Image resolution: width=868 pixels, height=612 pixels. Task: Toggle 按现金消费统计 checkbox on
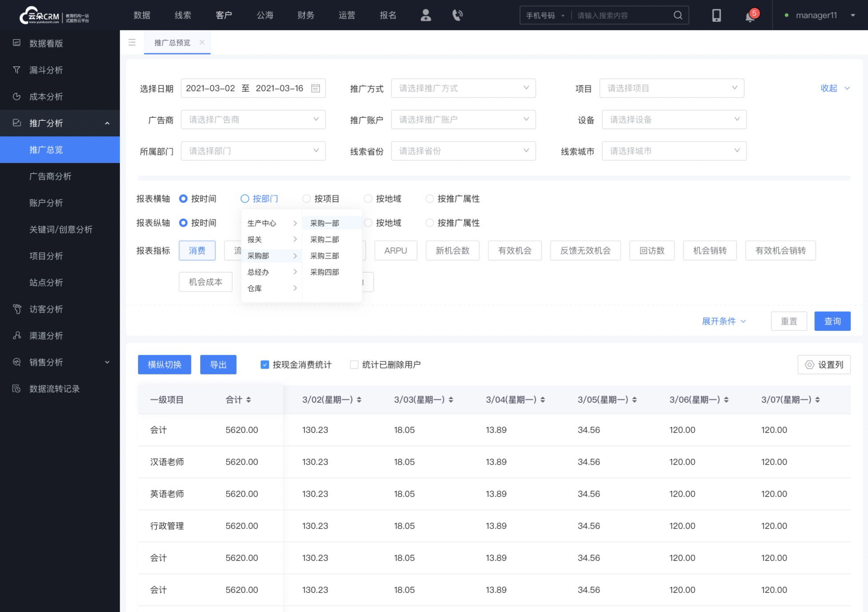click(264, 364)
